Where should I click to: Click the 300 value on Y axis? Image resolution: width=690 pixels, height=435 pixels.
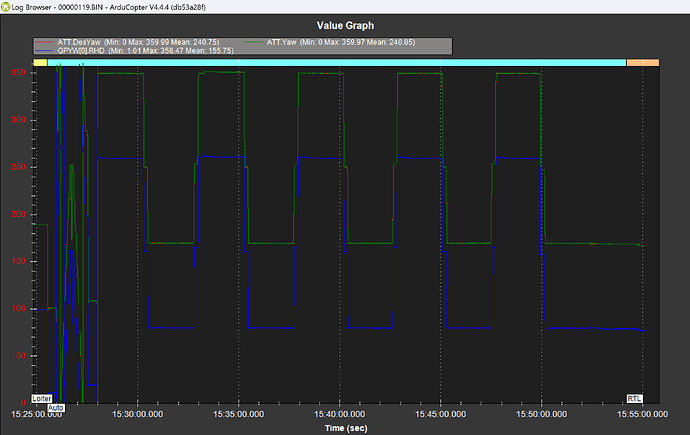18,120
